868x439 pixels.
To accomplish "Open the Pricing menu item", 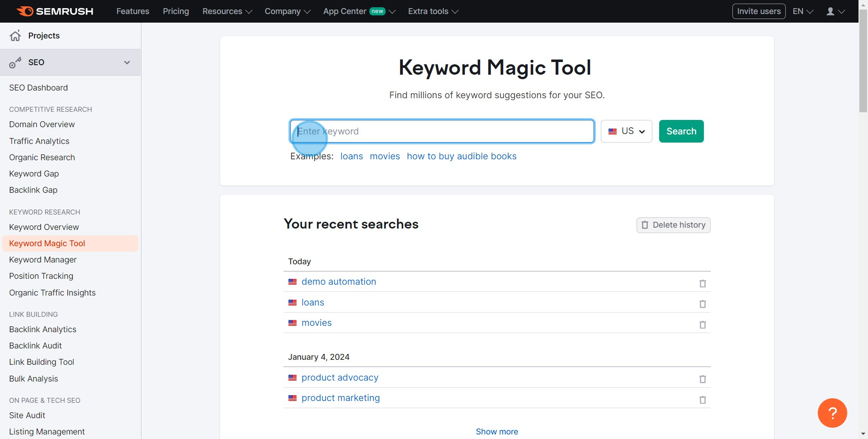I will click(x=176, y=11).
